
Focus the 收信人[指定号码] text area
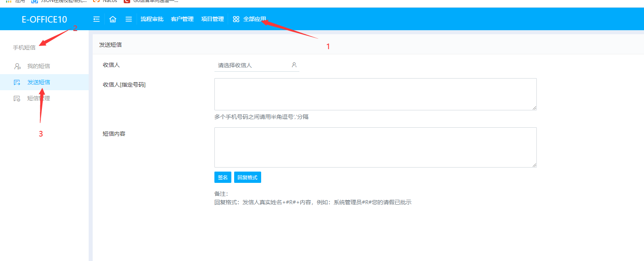(x=375, y=94)
